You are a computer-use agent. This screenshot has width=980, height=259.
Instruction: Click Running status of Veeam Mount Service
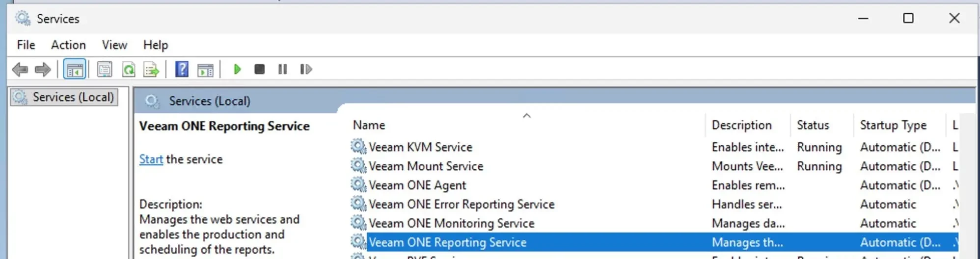coord(819,166)
